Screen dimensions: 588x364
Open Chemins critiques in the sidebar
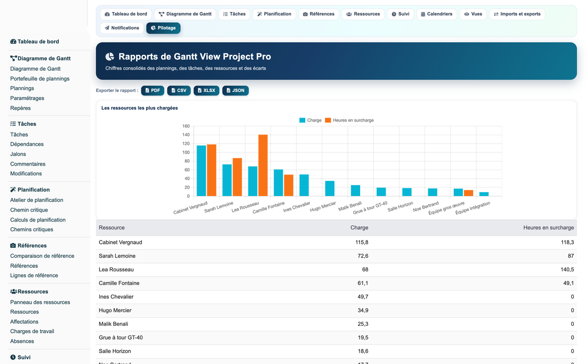(32, 230)
